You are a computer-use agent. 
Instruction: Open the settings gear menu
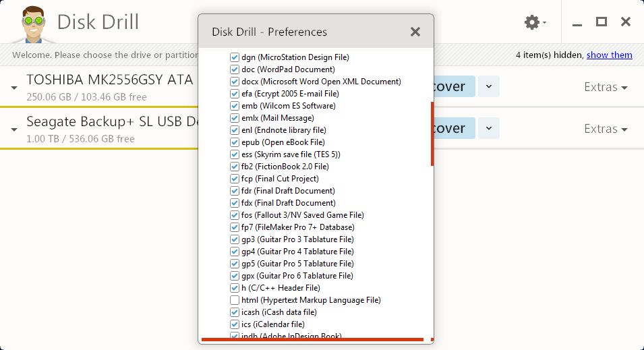(x=535, y=22)
